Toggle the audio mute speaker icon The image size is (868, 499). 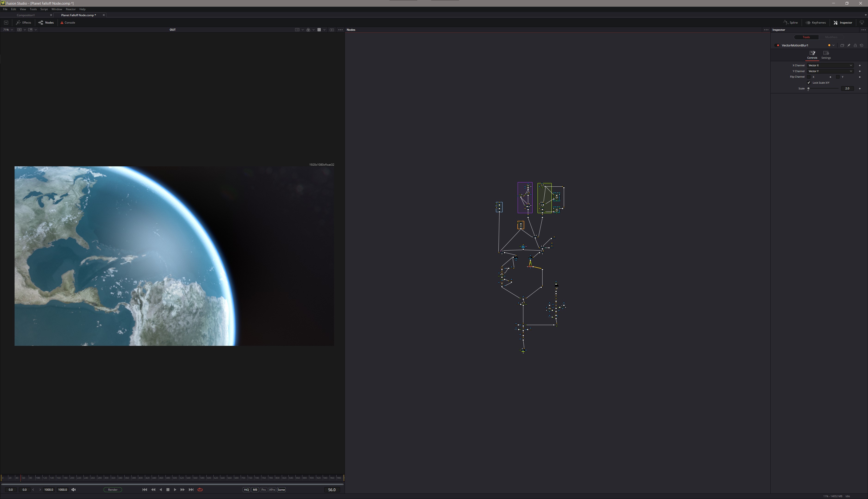(x=73, y=490)
